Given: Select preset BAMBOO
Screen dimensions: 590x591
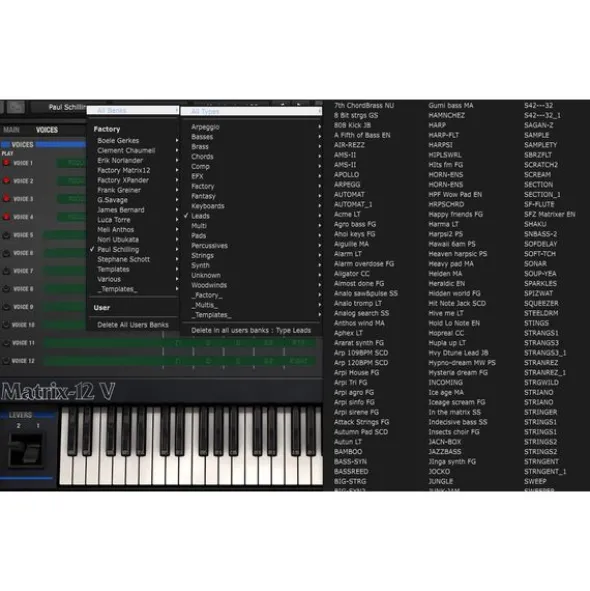Looking at the screenshot, I should (348, 452).
